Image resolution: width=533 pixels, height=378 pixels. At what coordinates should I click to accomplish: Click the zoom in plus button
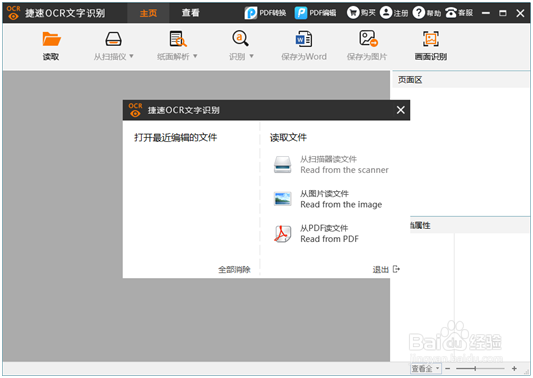(514, 368)
